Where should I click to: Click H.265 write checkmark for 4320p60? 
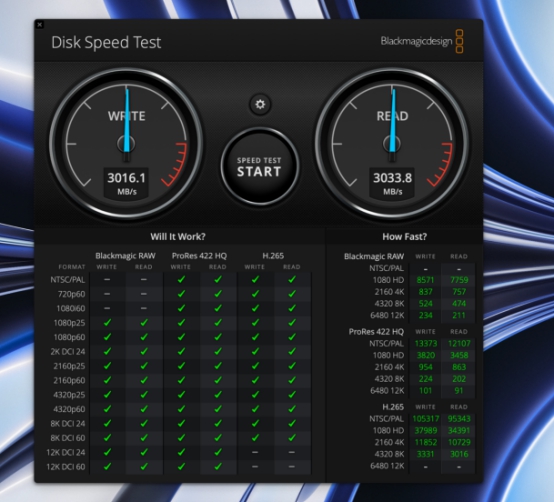[x=255, y=409]
